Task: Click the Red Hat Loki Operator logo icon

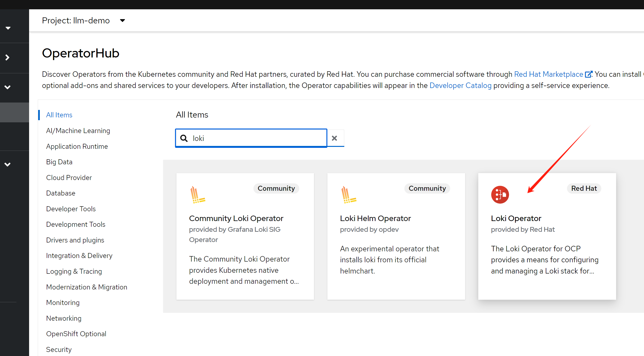Action: pos(500,195)
